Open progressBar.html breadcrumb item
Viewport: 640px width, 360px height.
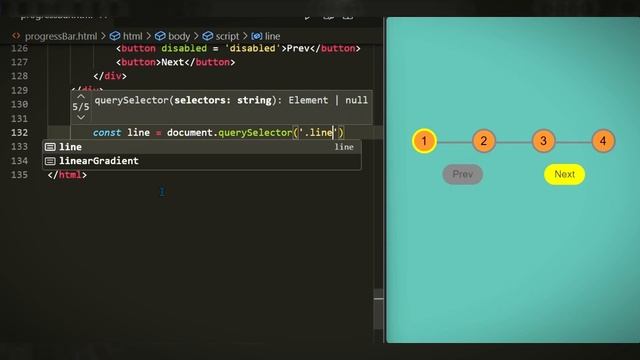pyautogui.click(x=61, y=36)
